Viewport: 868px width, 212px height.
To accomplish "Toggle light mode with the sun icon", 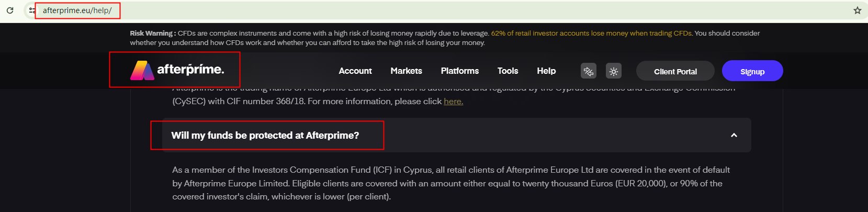I will click(613, 71).
